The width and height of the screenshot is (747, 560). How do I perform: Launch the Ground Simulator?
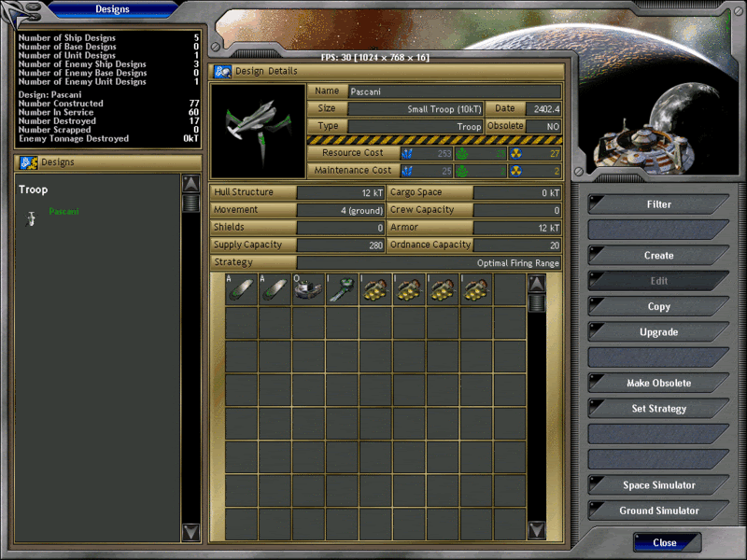click(x=659, y=511)
